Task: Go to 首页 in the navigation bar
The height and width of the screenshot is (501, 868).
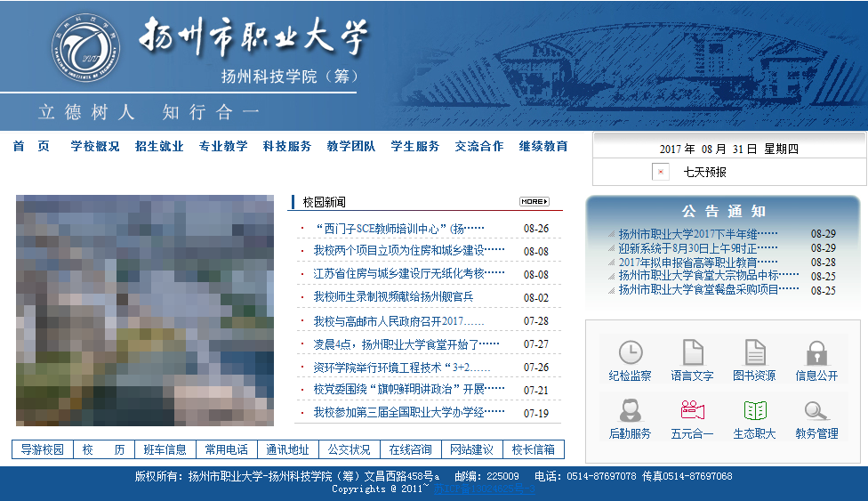Action: 31,147
